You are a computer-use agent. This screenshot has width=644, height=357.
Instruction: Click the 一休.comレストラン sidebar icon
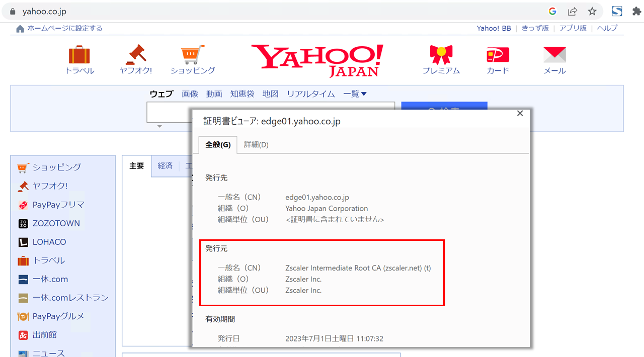pyautogui.click(x=23, y=298)
